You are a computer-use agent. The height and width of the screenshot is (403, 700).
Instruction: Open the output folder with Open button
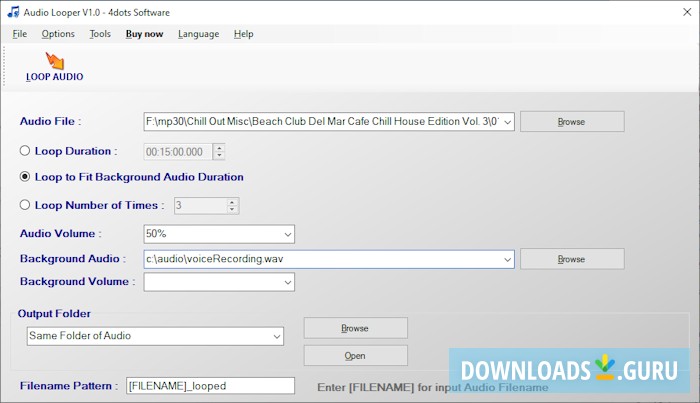tap(355, 356)
